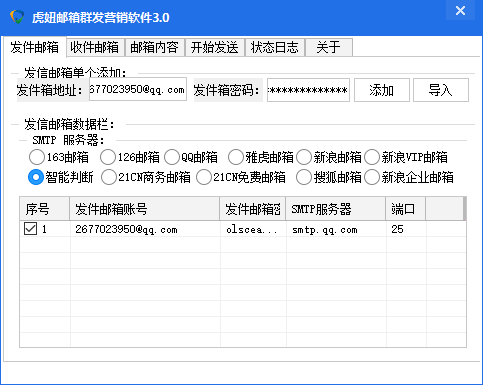Click the 端口 column header

click(x=406, y=209)
